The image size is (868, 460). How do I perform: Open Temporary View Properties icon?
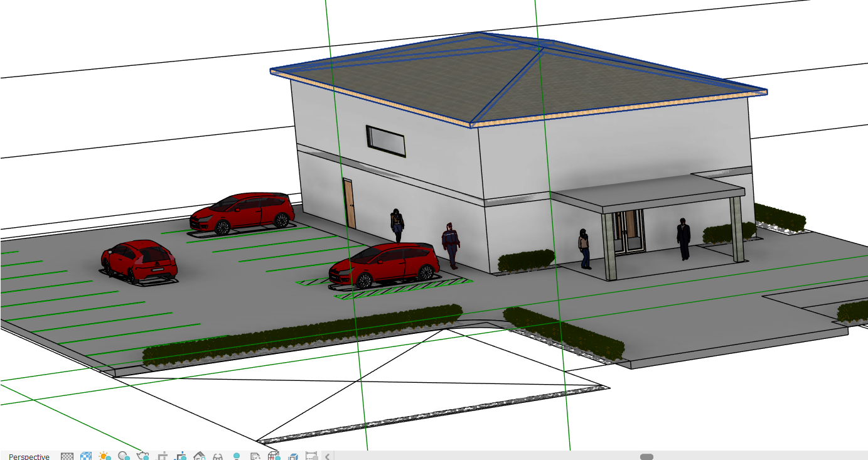coord(255,456)
